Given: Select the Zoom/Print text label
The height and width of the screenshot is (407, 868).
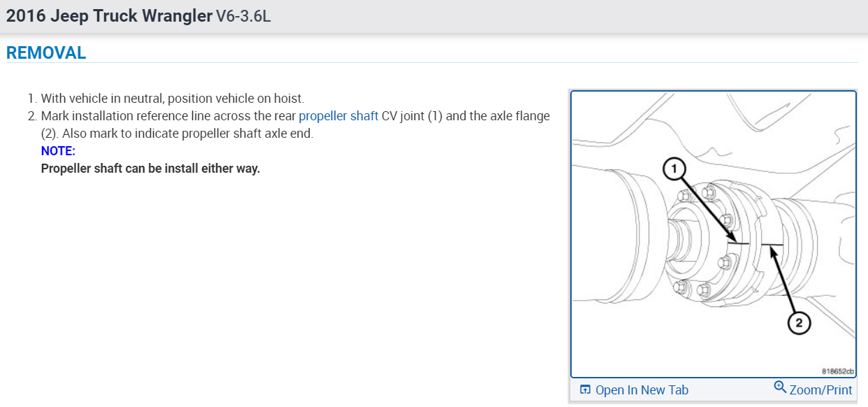Looking at the screenshot, I should [820, 390].
